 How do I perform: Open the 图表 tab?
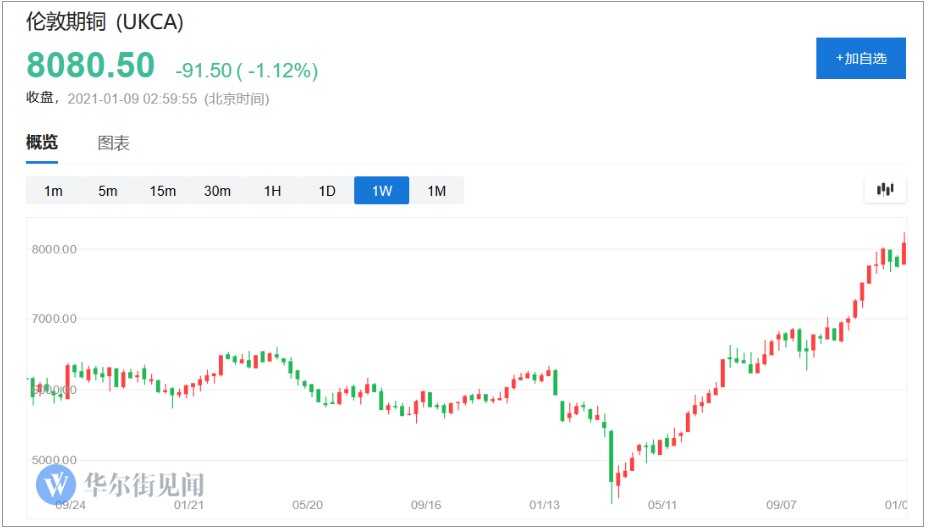point(114,143)
